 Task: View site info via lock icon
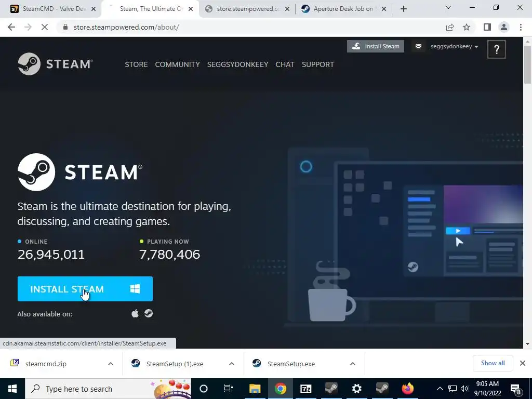(66, 27)
